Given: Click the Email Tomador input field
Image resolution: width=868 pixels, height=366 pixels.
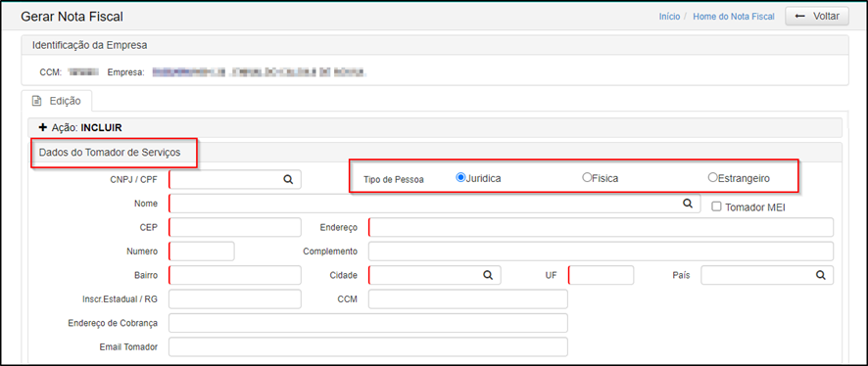Looking at the screenshot, I should tap(368, 346).
